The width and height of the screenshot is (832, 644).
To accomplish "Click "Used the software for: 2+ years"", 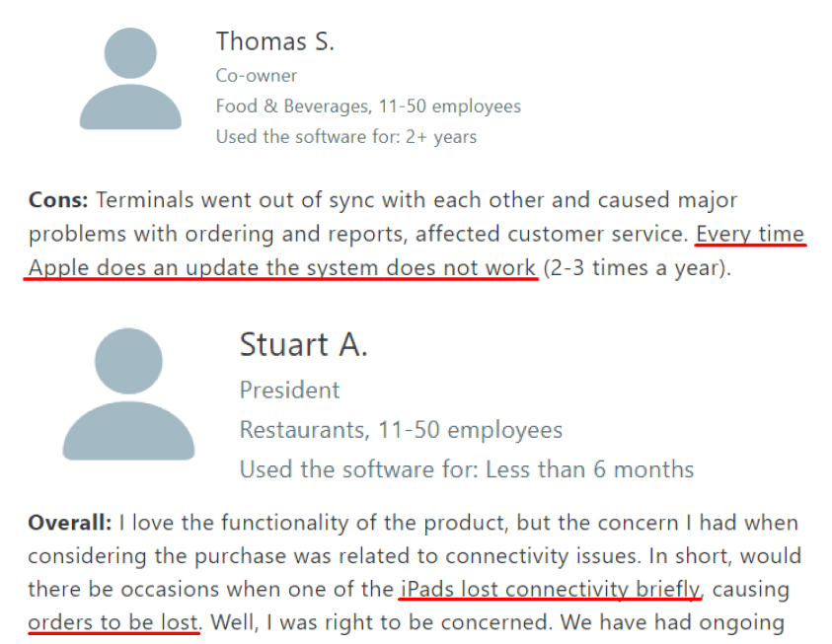I will point(346,137).
